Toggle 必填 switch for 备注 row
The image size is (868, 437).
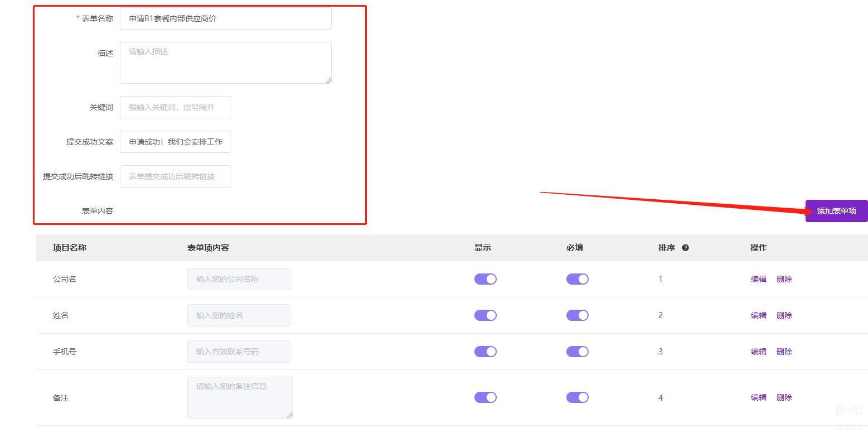click(x=577, y=397)
